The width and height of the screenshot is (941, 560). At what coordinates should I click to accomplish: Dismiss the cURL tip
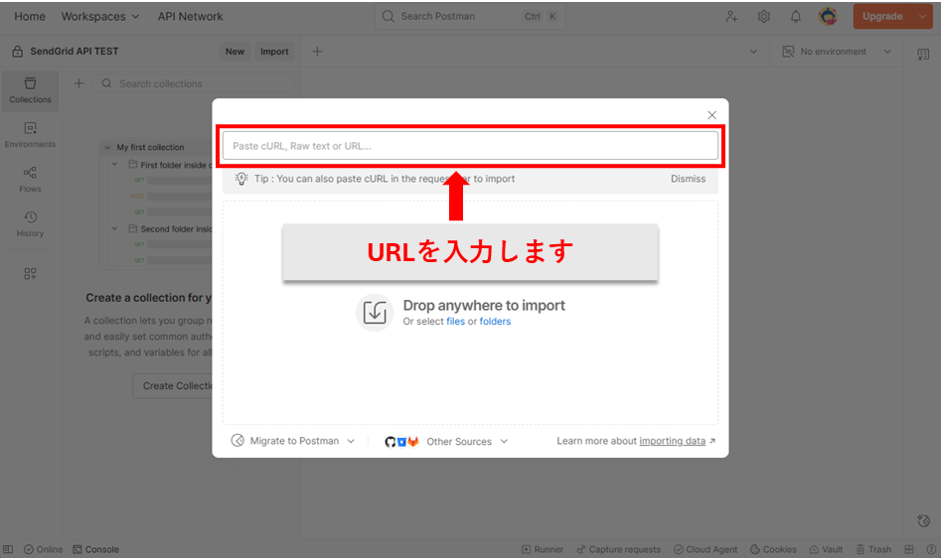(x=688, y=179)
